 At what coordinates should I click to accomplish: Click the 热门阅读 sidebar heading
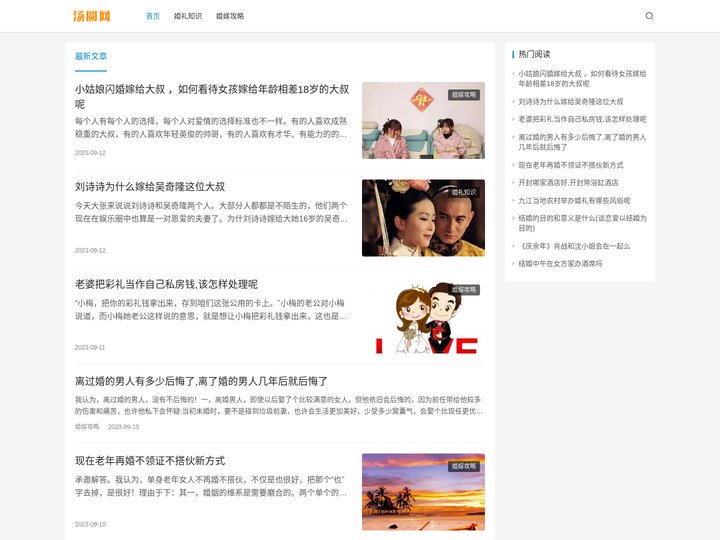(534, 54)
